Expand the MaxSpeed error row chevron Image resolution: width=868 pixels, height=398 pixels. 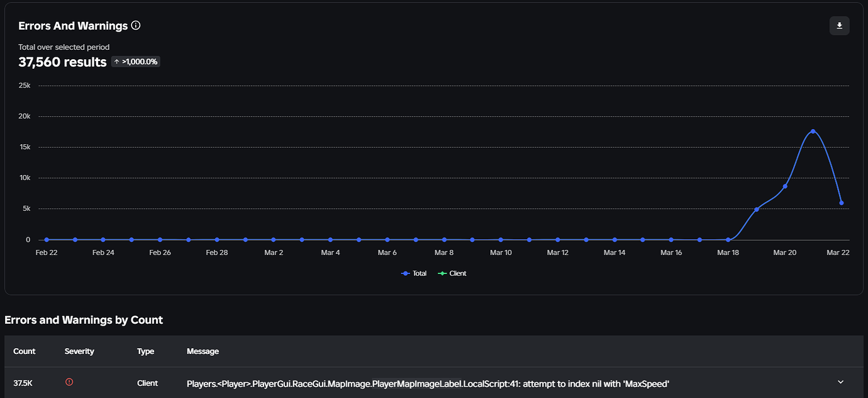840,382
